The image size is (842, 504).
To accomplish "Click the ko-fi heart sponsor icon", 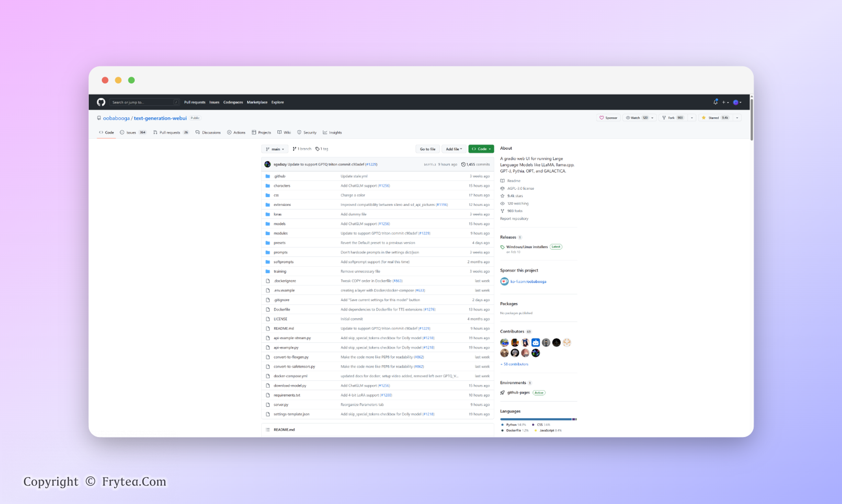I will click(x=504, y=281).
